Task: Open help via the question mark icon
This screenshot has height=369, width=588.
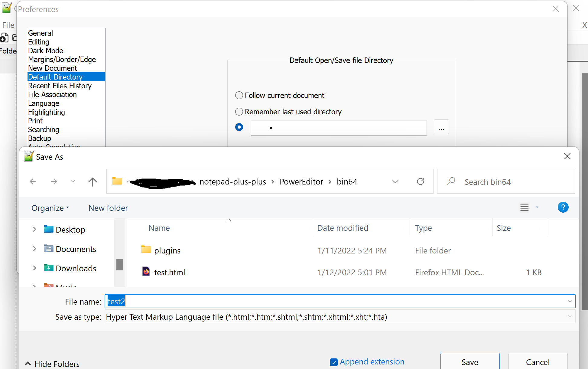Action: (x=563, y=207)
